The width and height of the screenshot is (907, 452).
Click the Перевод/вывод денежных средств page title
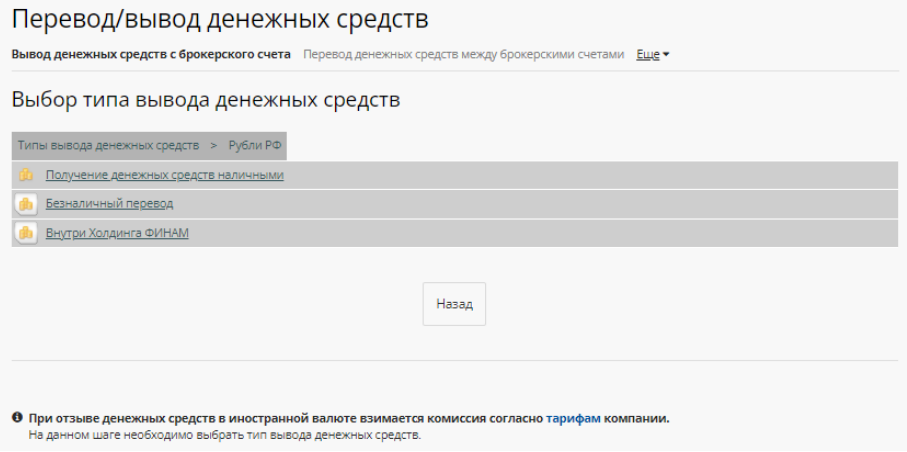tap(220, 19)
